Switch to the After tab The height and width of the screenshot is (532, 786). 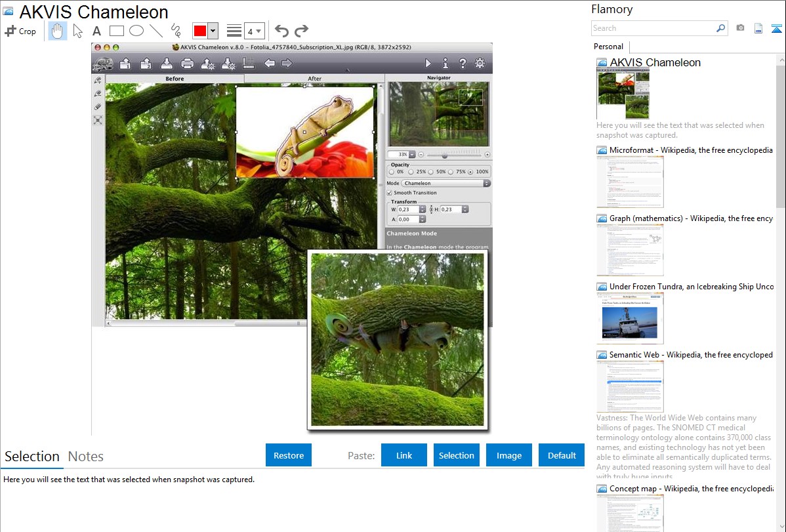pos(314,79)
